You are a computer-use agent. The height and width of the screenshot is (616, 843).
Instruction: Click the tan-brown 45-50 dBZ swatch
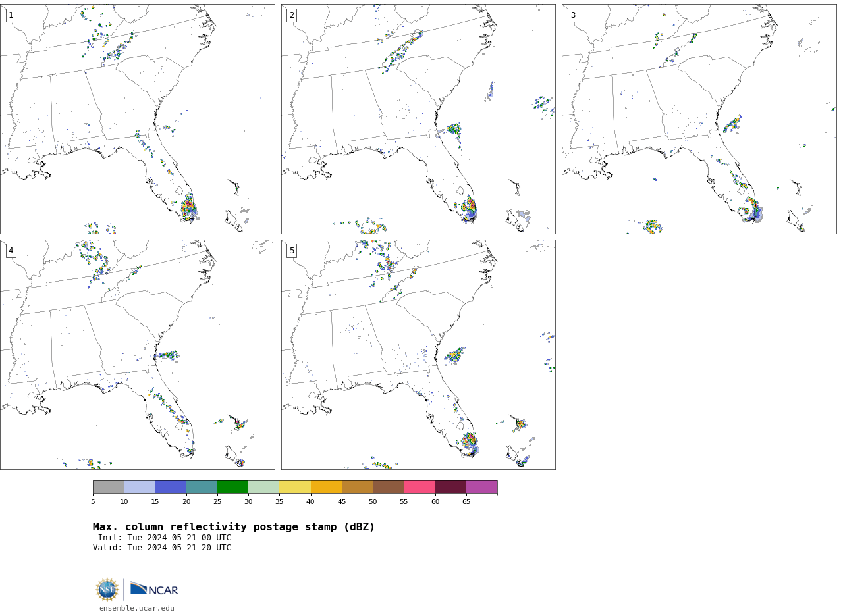(x=357, y=487)
